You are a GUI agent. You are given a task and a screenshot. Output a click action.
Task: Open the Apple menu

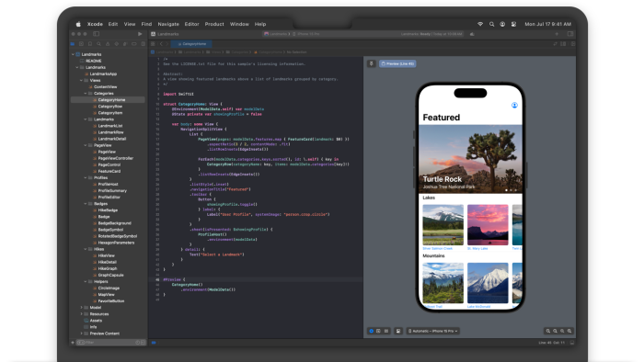point(78,24)
